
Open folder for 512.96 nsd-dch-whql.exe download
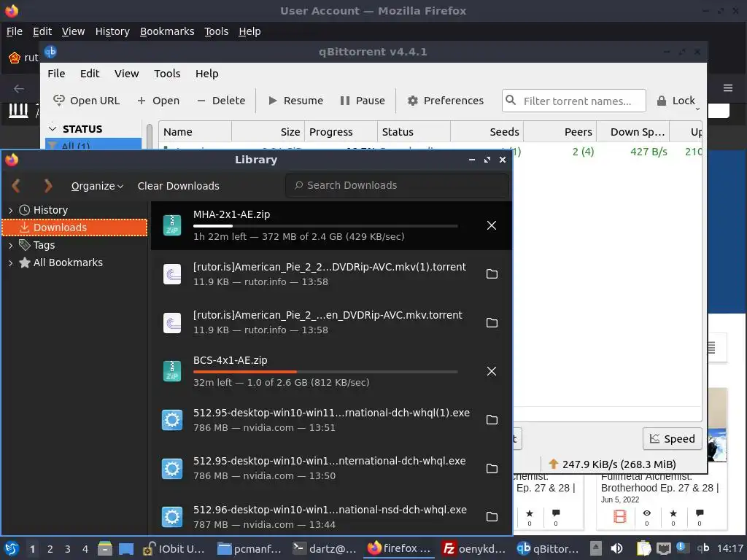[492, 517]
